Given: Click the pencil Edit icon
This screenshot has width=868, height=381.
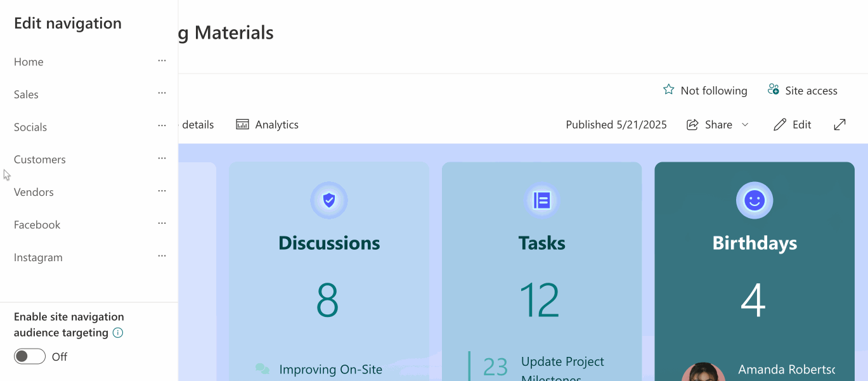Looking at the screenshot, I should click(779, 124).
